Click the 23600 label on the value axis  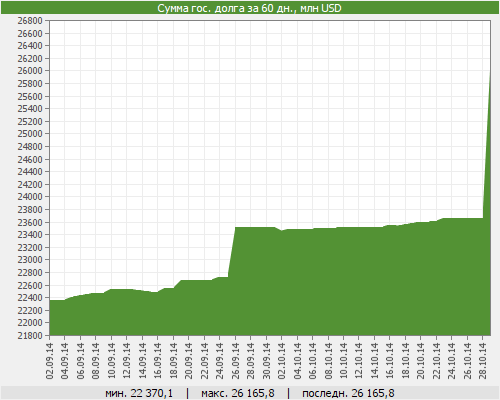pyautogui.click(x=30, y=222)
